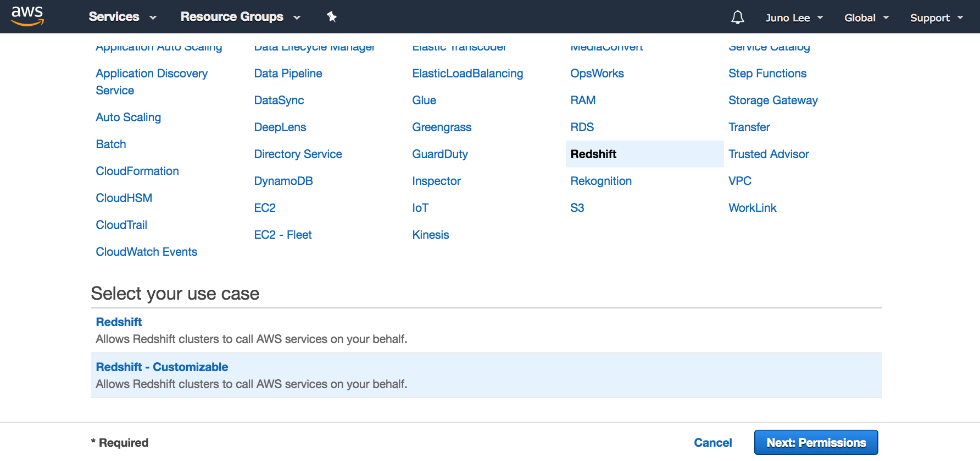
Task: Cancel the role creation
Action: [x=713, y=443]
